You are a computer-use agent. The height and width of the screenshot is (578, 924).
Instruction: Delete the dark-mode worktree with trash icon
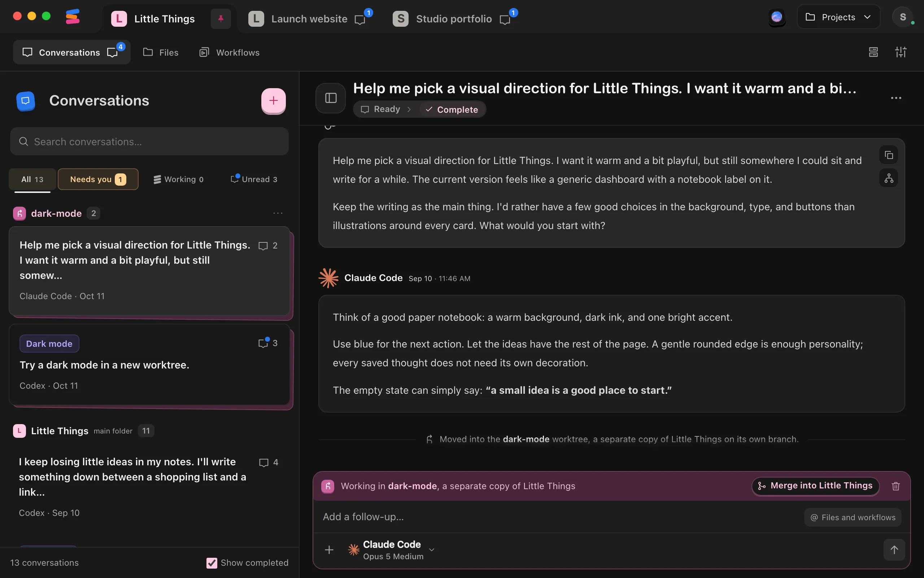[896, 486]
